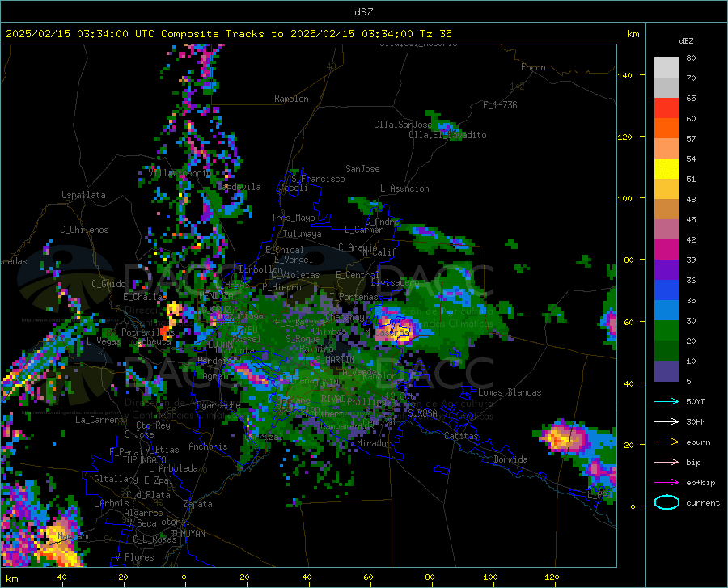Click the 'TUNUYAN' map label
Screen dimensions: 728x588
[188, 534]
